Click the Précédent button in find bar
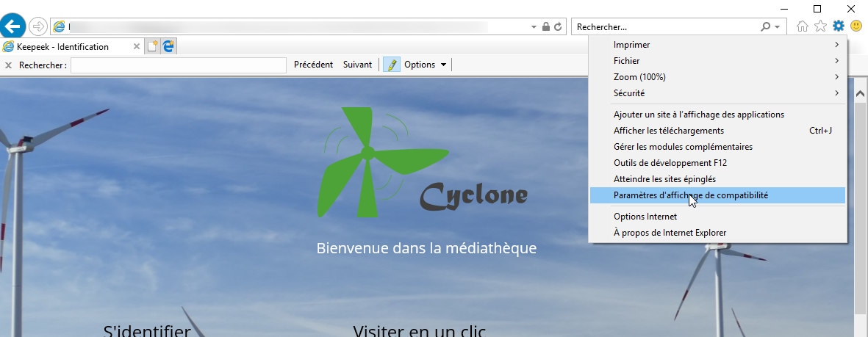Viewport: 868px width, 337px height. pos(313,65)
